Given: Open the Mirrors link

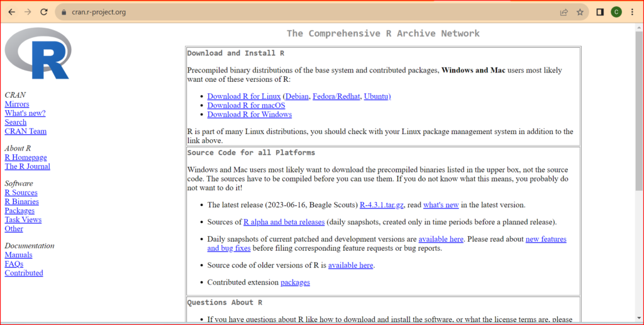Looking at the screenshot, I should point(17,104).
